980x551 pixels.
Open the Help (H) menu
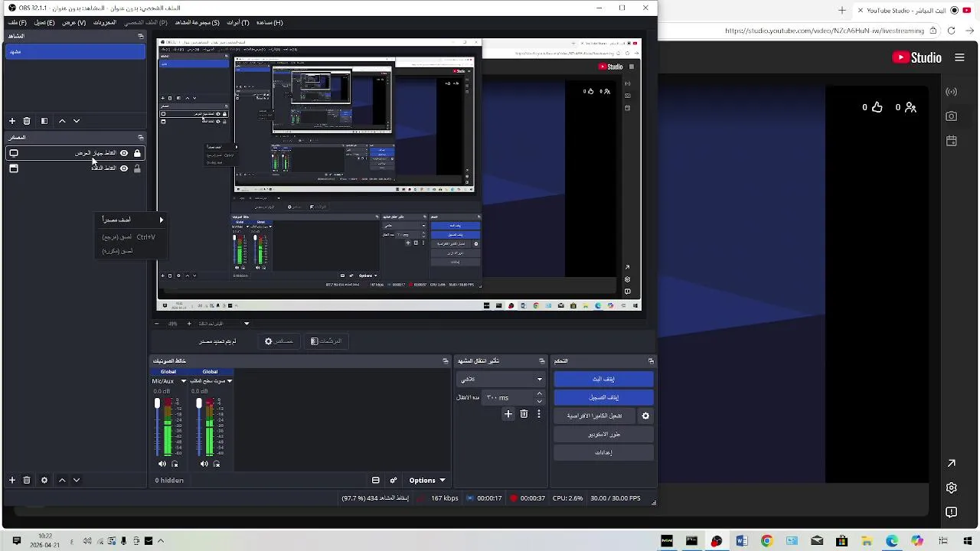[269, 22]
